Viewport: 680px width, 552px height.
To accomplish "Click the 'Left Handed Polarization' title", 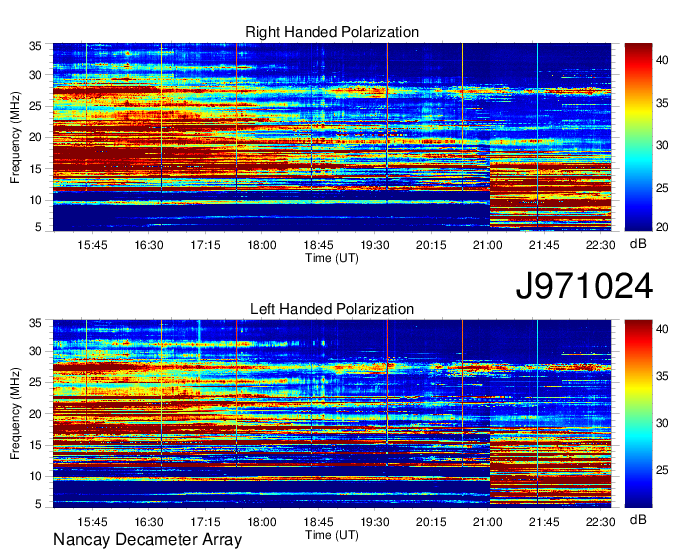I will [x=332, y=309].
